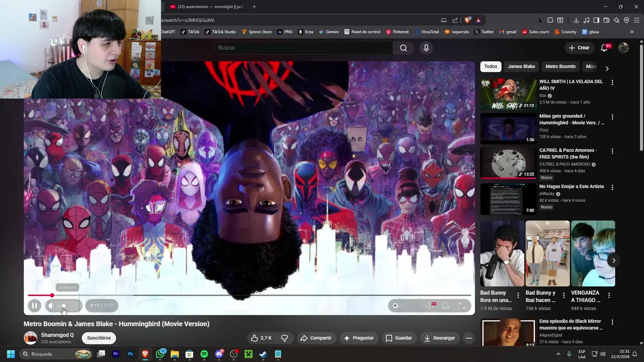The image size is (644, 362).
Task: Click the Preguntar AI button
Action: tap(358, 338)
